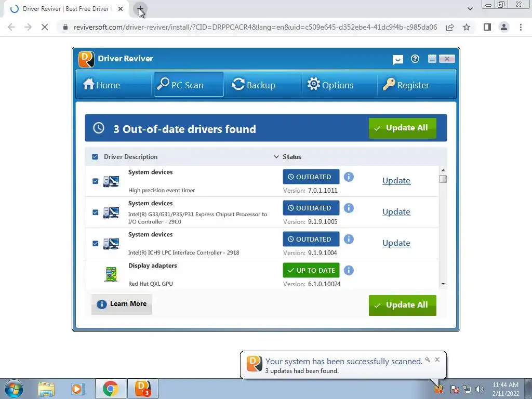
Task: Click the Driver Reviver logo icon
Action: click(86, 59)
